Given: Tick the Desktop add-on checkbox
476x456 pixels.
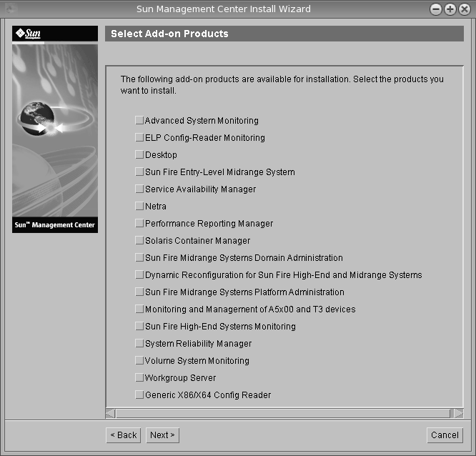Looking at the screenshot, I should [139, 154].
